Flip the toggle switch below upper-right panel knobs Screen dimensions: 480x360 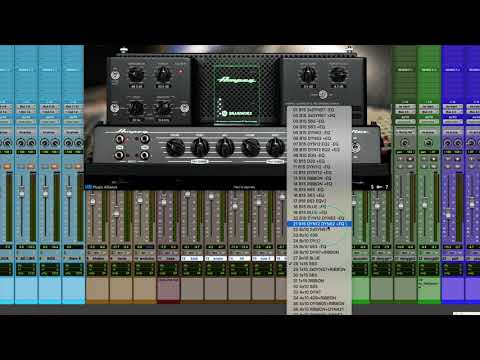pyautogui.click(x=323, y=95)
